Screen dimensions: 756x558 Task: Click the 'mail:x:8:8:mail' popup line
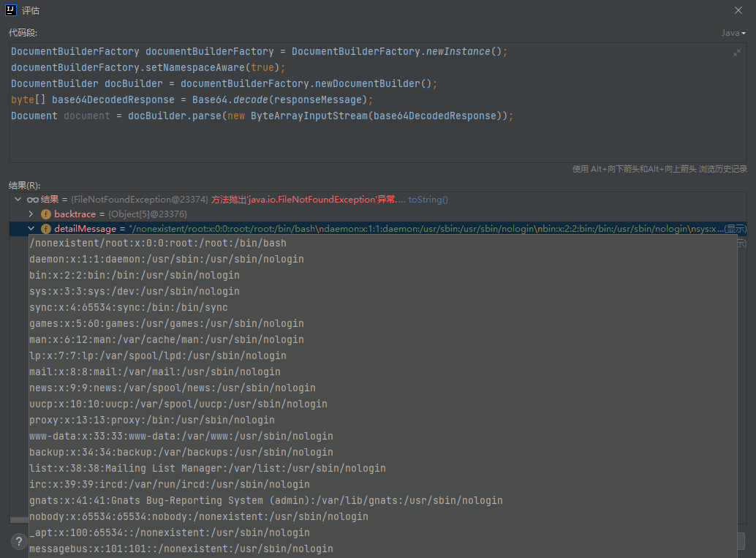(155, 372)
